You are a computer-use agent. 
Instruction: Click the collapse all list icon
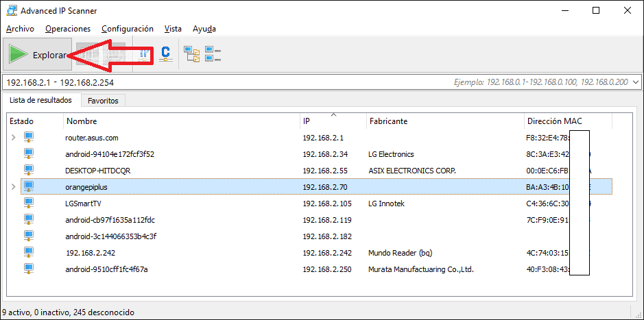point(213,54)
